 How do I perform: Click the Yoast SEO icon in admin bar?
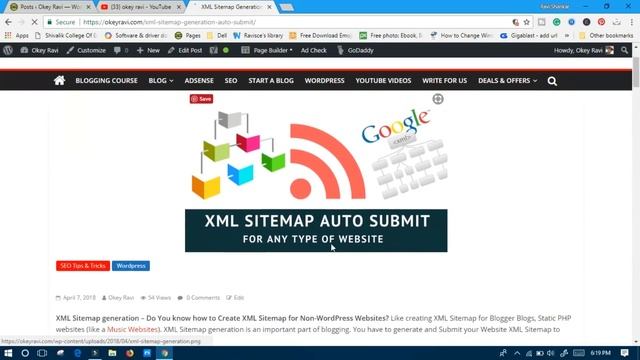[x=213, y=50]
